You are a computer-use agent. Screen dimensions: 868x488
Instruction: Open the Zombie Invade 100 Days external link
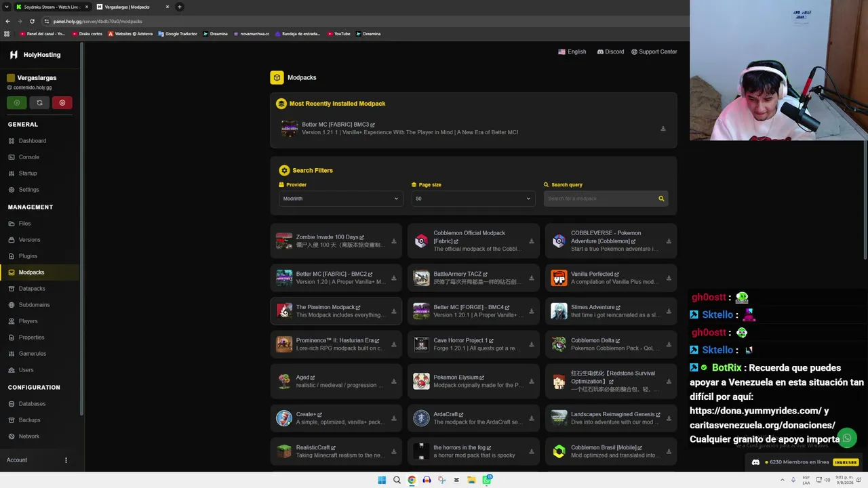(x=362, y=237)
